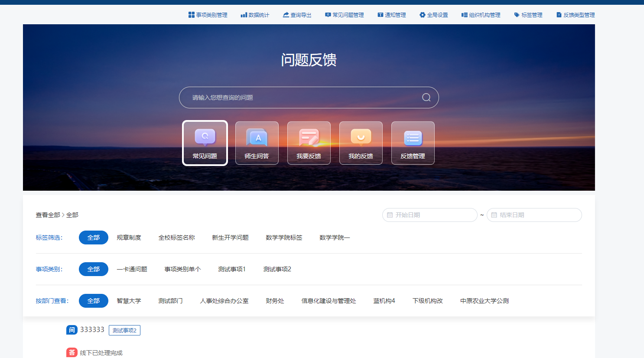The width and height of the screenshot is (644, 358).
Task: Click the 反馈类型管理 document icon
Action: pyautogui.click(x=559, y=15)
